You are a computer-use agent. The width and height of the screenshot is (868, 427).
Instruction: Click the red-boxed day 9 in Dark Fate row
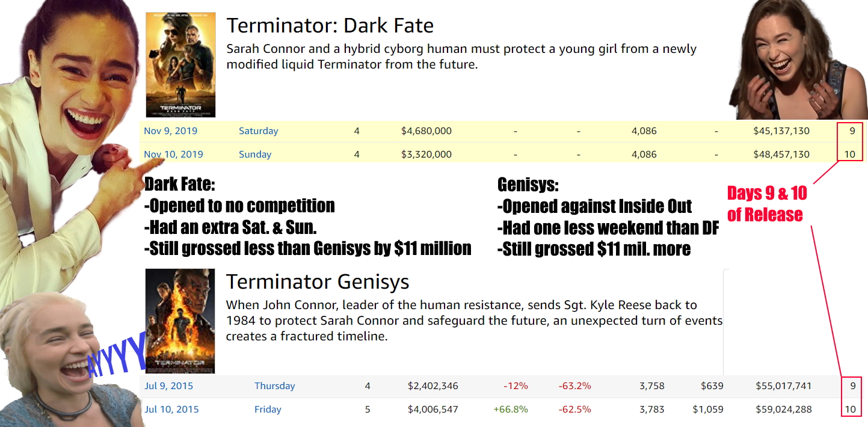pyautogui.click(x=850, y=131)
